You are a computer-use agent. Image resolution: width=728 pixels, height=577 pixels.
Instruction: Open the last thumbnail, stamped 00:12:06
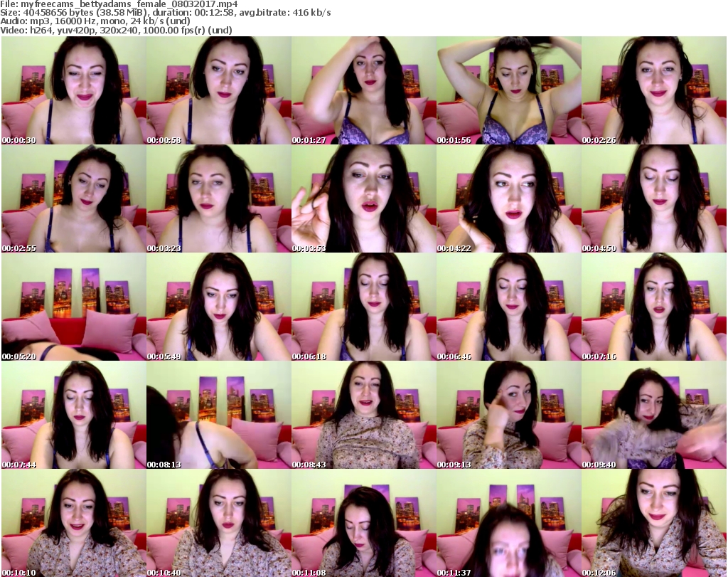pyautogui.click(x=654, y=523)
